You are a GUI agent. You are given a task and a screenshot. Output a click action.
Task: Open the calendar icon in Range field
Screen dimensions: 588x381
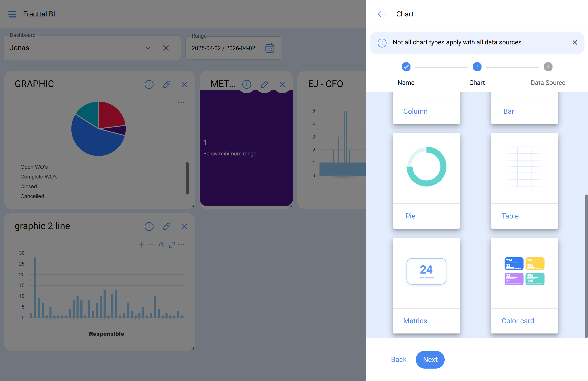[270, 48]
